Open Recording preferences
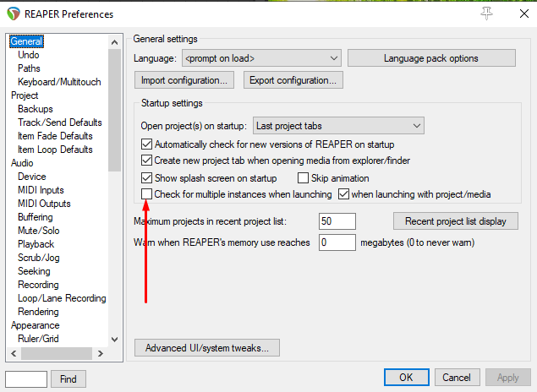Image resolution: width=537 pixels, height=392 pixels. tap(38, 285)
